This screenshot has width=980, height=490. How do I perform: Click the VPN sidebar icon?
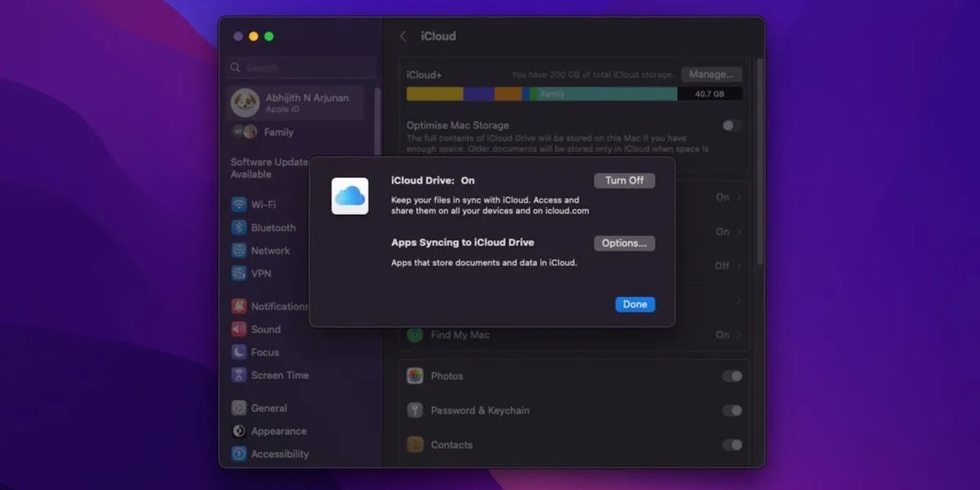[238, 274]
